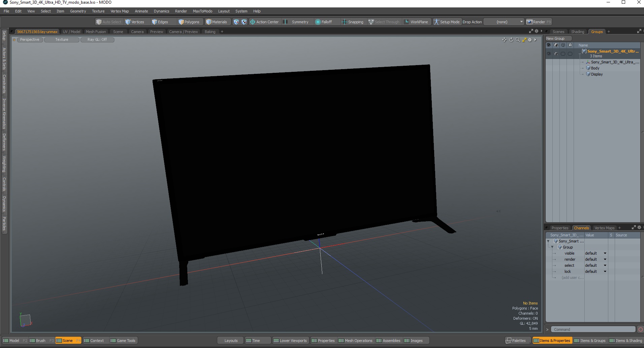
Task: Click into the Command input field
Action: 593,329
